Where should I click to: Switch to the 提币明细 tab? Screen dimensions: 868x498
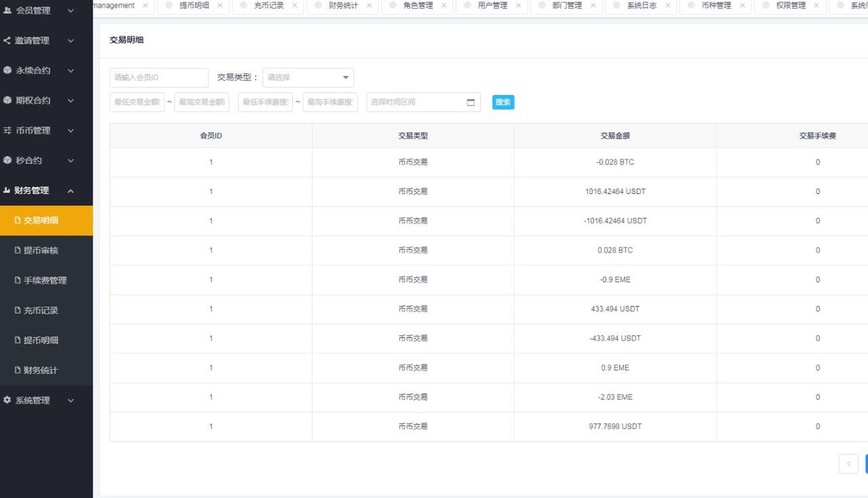click(194, 5)
